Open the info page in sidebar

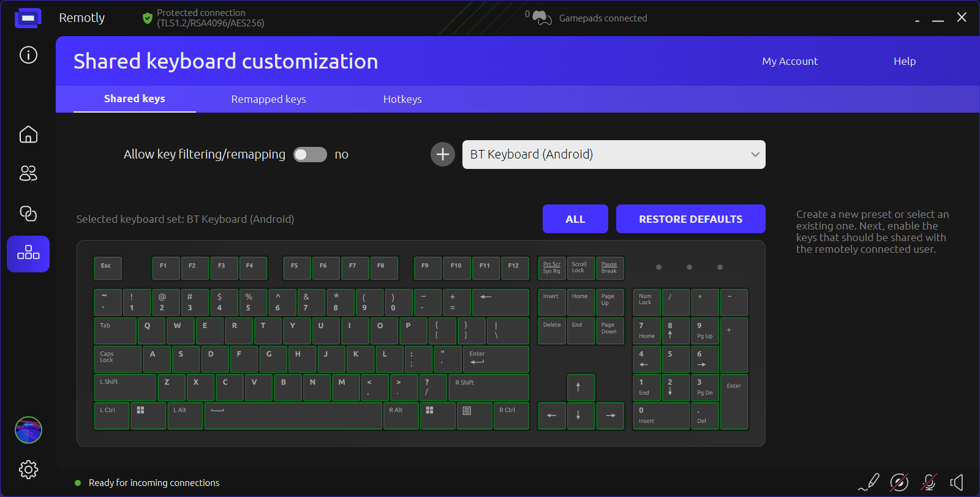click(x=28, y=55)
